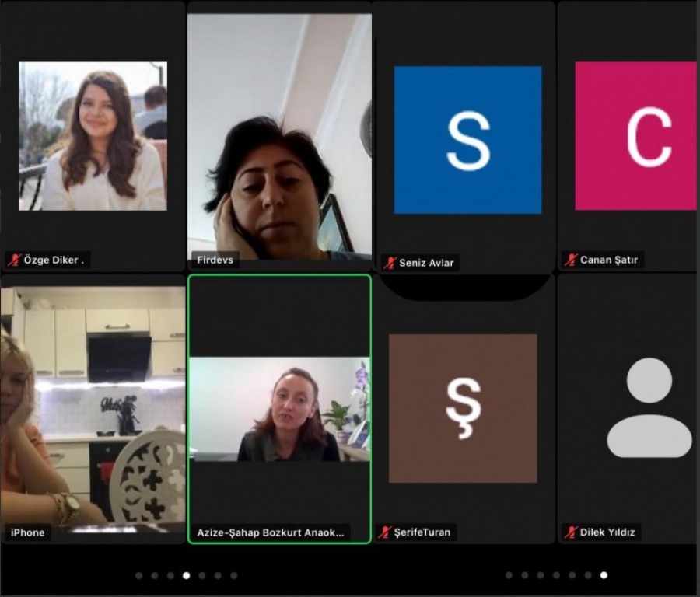Click the muted mic icon beside Seniz Avlar
Viewport: 700px width, 597px height.
(x=390, y=263)
